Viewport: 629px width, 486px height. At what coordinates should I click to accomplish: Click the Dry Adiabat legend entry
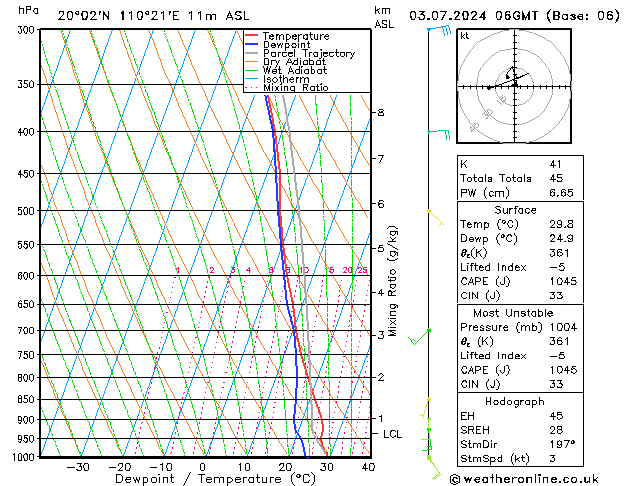tap(286, 62)
